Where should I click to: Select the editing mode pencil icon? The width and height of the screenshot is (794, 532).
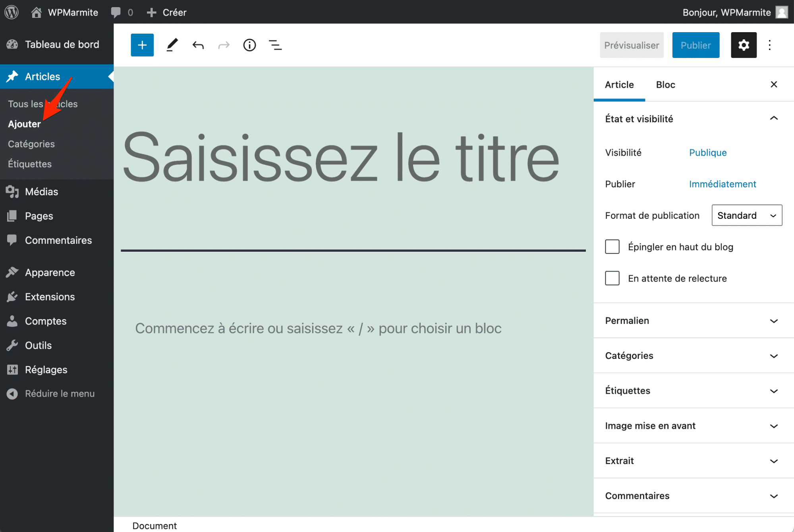172,45
